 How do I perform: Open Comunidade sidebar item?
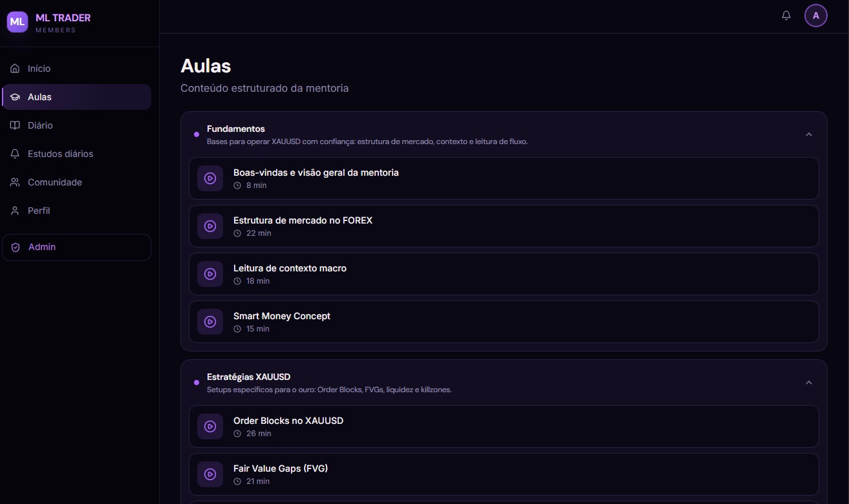point(76,182)
